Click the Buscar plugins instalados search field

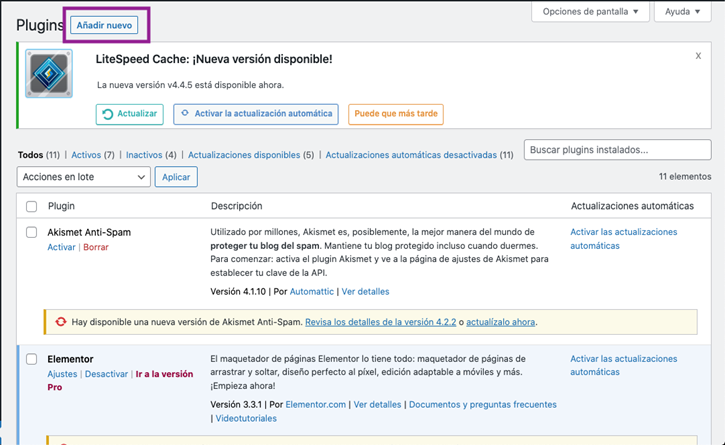617,150
